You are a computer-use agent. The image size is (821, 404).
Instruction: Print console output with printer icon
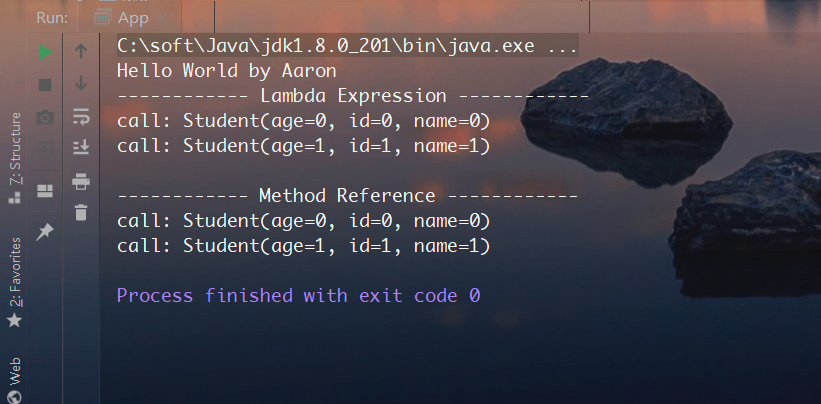click(x=81, y=182)
